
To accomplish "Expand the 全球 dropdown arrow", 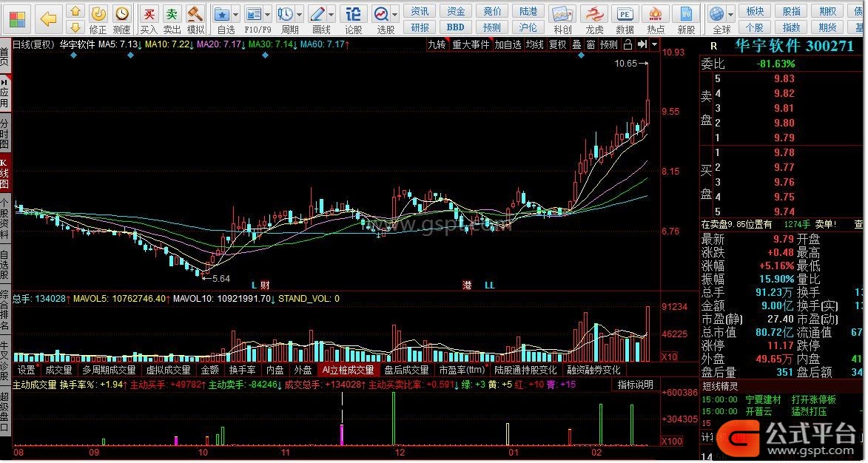I will (x=730, y=14).
